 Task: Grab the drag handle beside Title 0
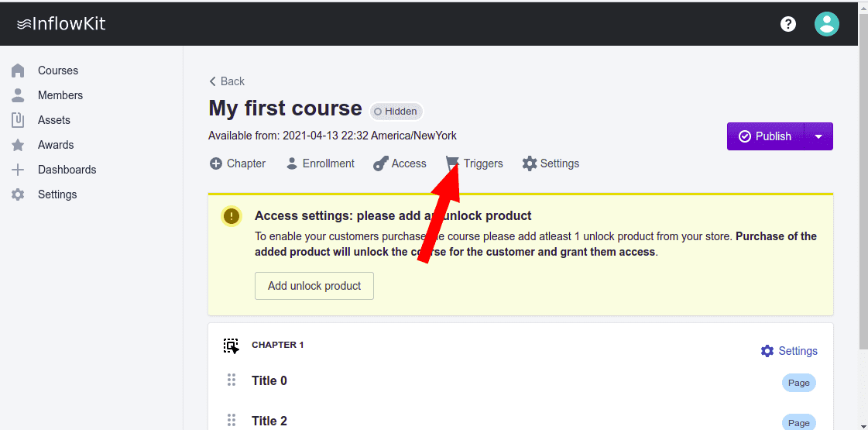(x=231, y=380)
